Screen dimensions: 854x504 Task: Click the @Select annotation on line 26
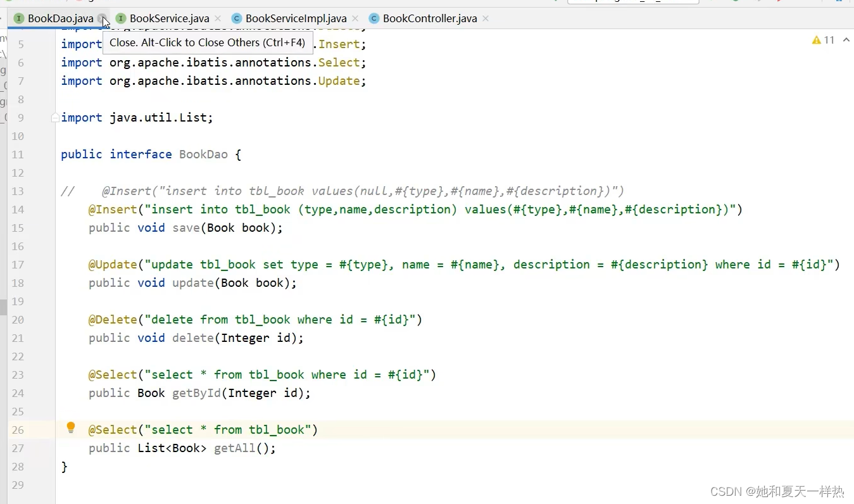113,430
